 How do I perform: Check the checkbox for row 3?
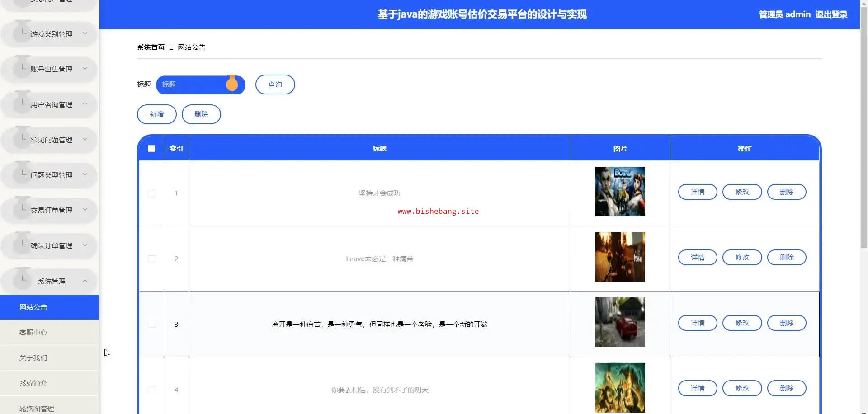[151, 325]
